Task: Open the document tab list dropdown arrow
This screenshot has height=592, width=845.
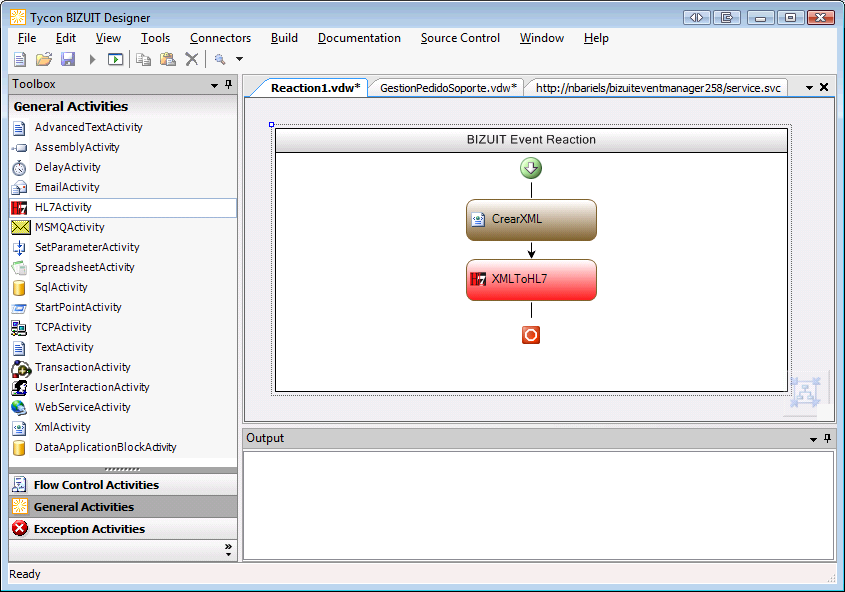Action: [x=809, y=87]
